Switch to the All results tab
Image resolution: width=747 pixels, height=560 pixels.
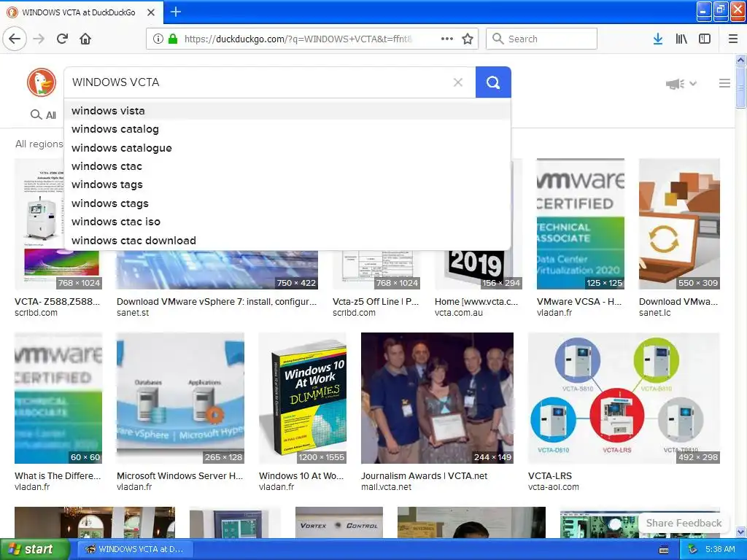(43, 114)
